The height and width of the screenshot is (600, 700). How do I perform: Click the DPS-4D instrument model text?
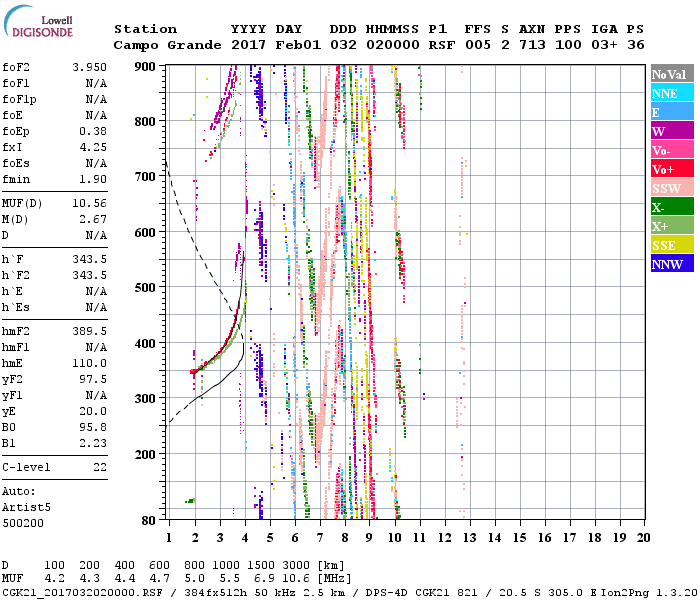tap(386, 593)
